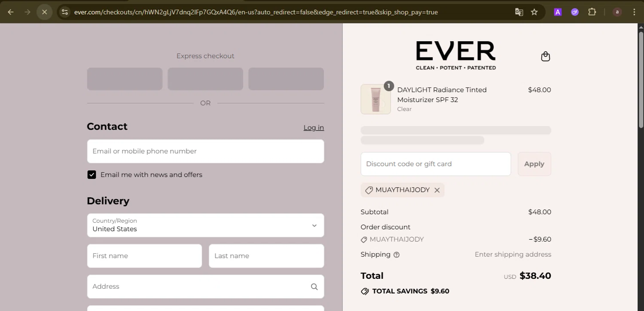Click the total savings tag icon
644x311 pixels.
pos(365,291)
